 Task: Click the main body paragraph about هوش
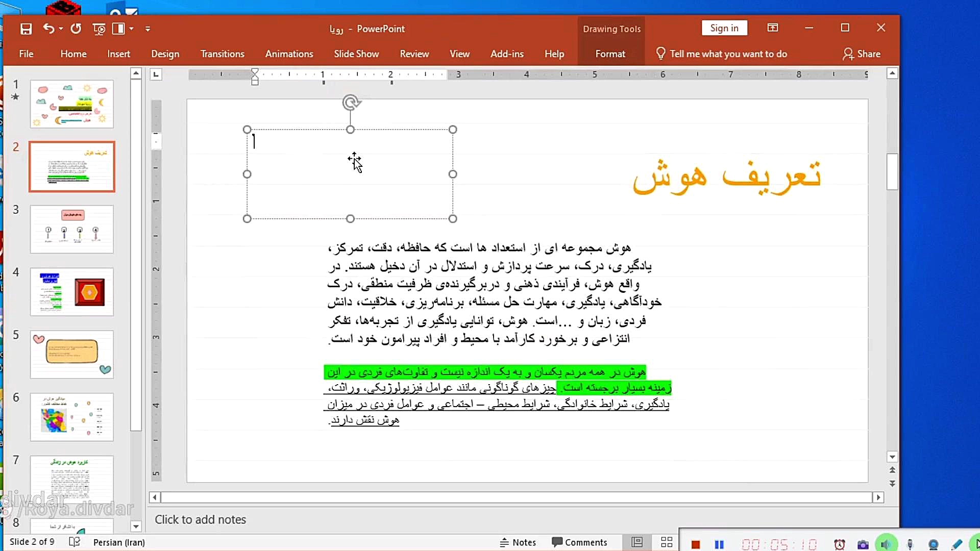494,293
